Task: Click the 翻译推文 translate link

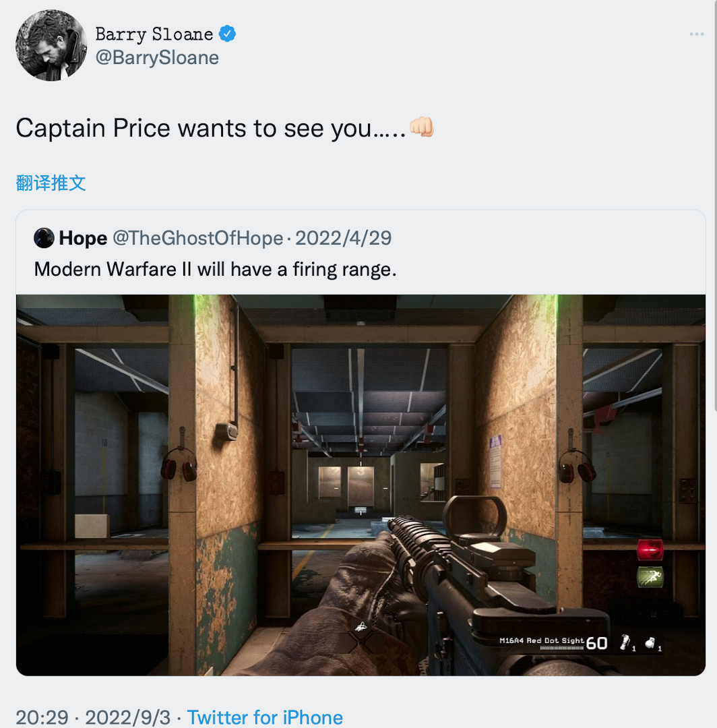Action: (51, 183)
